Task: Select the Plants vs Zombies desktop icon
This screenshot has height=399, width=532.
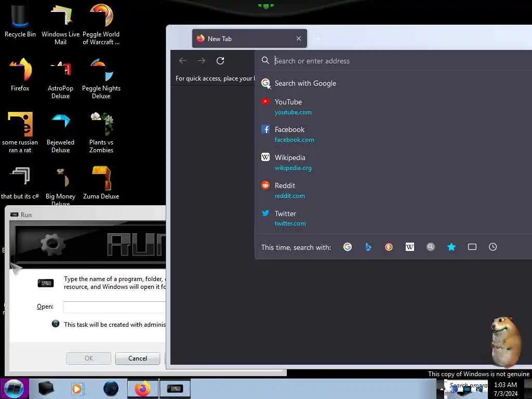Action: [x=101, y=132]
